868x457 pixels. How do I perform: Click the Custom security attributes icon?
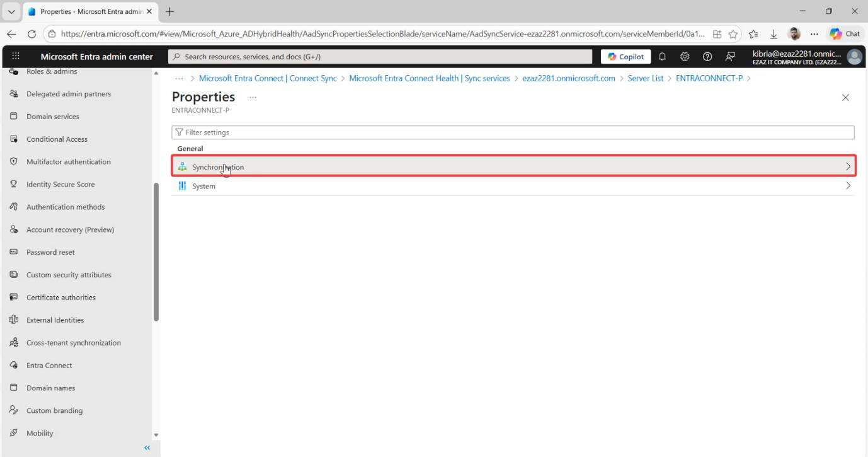[14, 275]
